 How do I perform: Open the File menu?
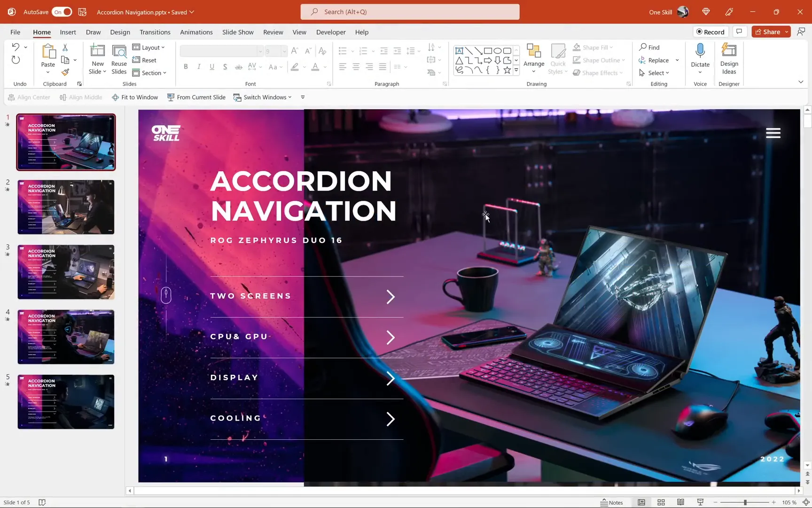(x=15, y=32)
